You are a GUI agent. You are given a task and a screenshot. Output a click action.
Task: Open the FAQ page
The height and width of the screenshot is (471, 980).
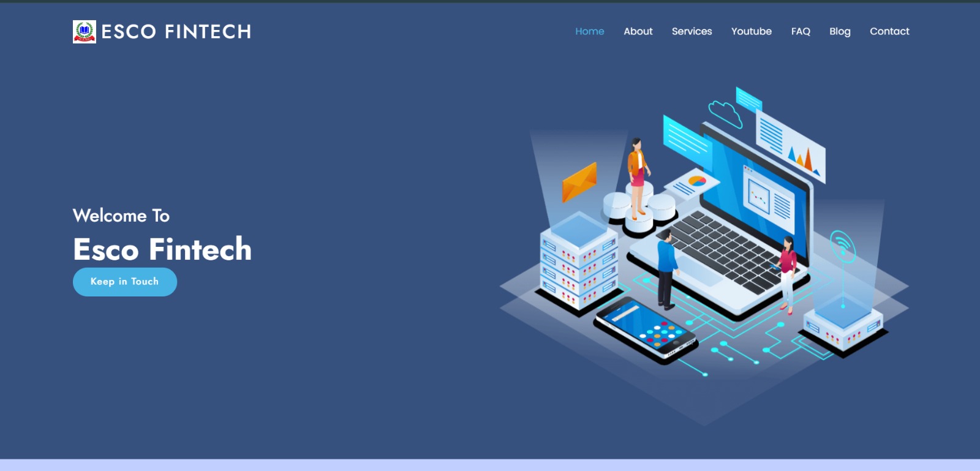[x=800, y=31]
